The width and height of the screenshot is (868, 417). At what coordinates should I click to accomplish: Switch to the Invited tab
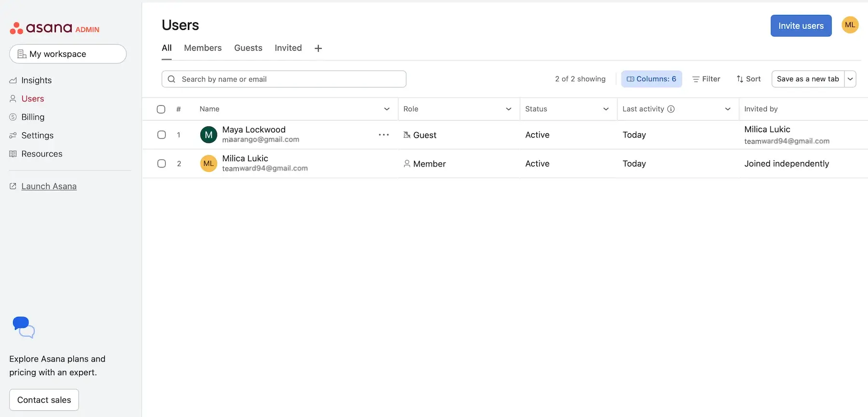[x=288, y=48]
